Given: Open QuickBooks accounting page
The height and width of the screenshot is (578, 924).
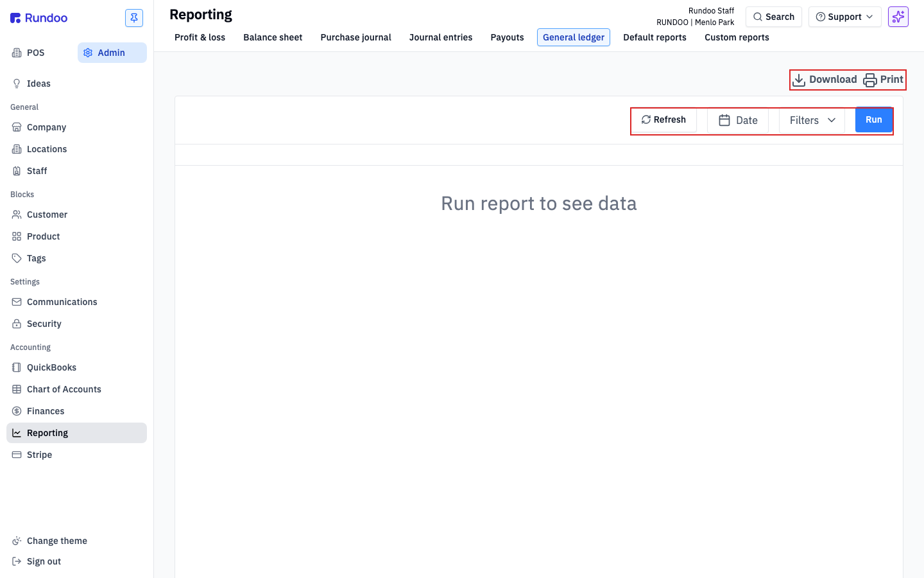Looking at the screenshot, I should pos(76,367).
